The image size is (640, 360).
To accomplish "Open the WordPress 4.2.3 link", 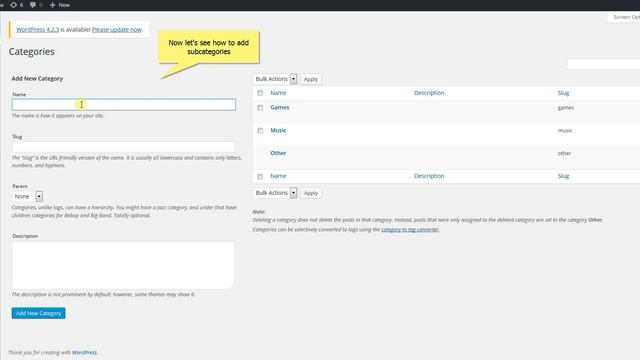I will tap(38, 29).
